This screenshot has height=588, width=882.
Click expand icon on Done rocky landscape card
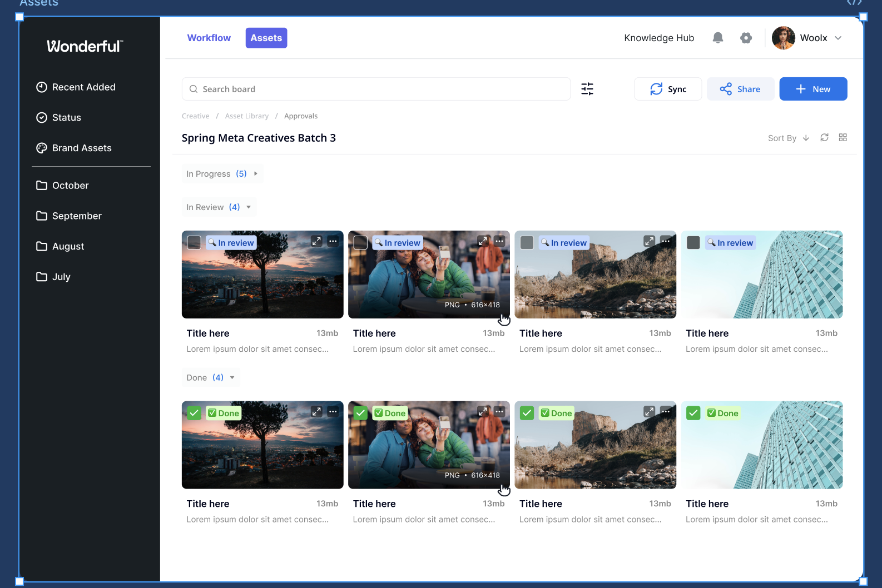click(649, 412)
